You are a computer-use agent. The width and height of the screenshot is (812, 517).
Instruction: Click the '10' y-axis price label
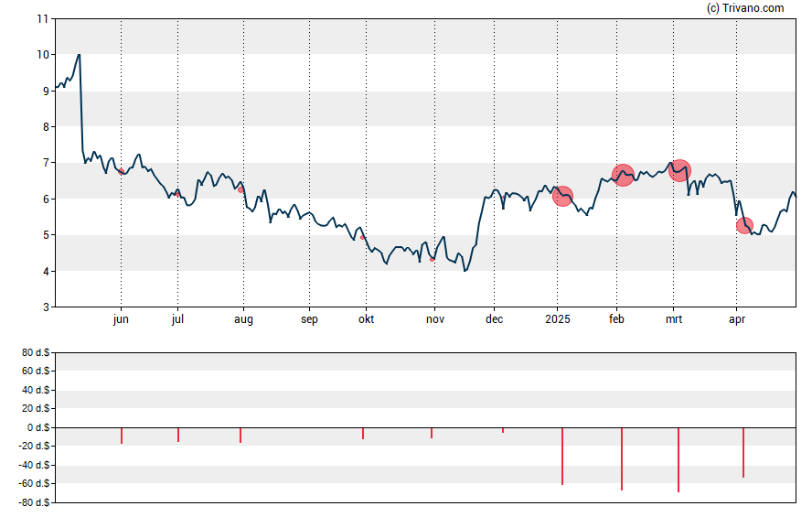tap(42, 55)
